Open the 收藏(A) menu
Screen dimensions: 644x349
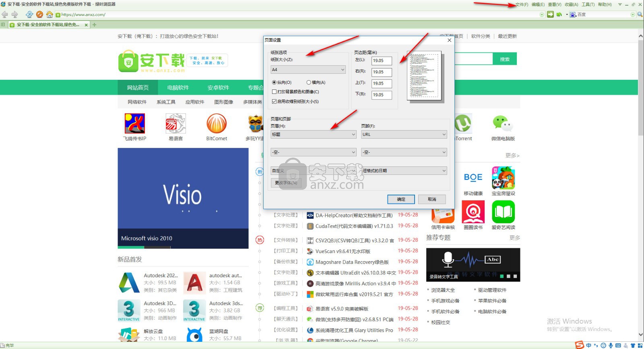coord(571,4)
